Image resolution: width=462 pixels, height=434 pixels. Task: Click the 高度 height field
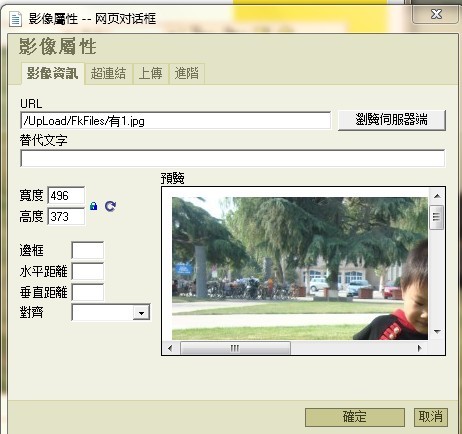click(x=66, y=217)
